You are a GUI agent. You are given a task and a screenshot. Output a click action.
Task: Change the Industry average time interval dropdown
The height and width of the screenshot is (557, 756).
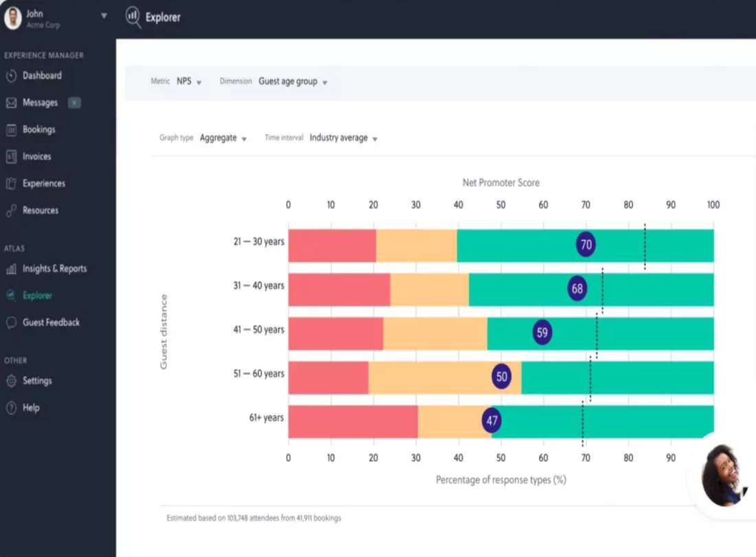344,138
